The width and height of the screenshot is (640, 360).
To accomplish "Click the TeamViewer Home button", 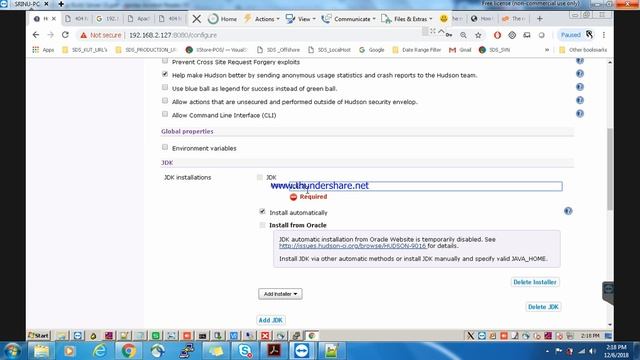I will (222, 19).
